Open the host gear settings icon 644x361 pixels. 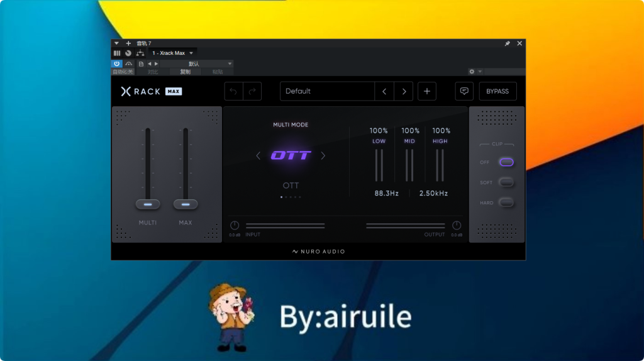click(x=472, y=72)
